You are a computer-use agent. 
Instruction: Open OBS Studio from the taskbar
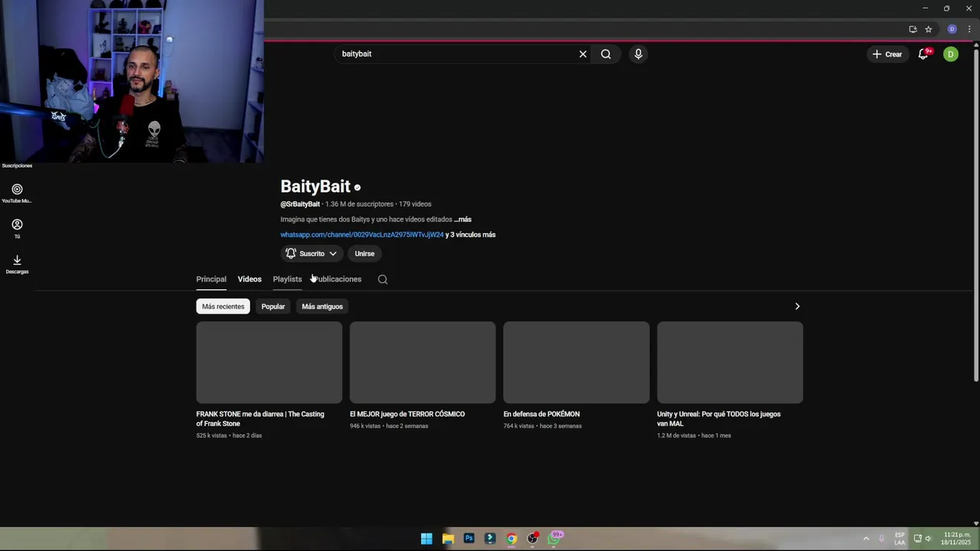(533, 539)
